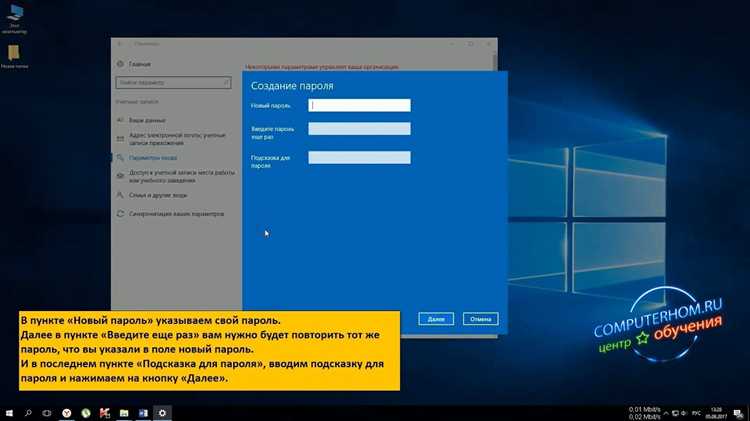
Task: Open Kaspersky icon on the taskbar
Action: click(x=105, y=413)
